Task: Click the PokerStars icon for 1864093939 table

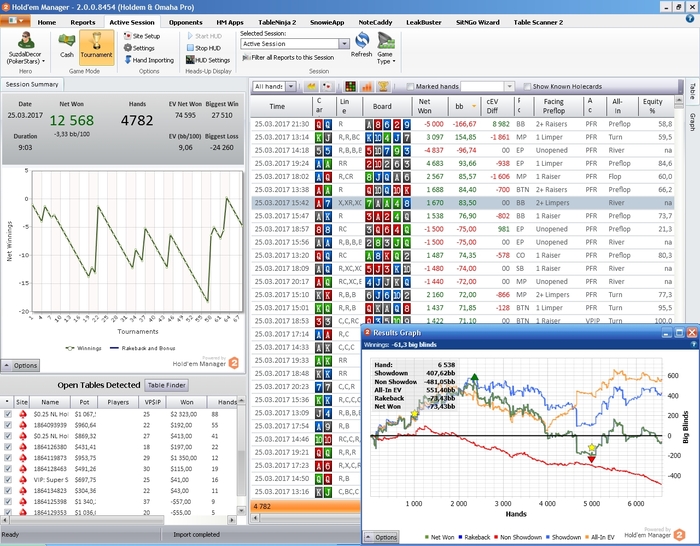Action: [x=22, y=425]
